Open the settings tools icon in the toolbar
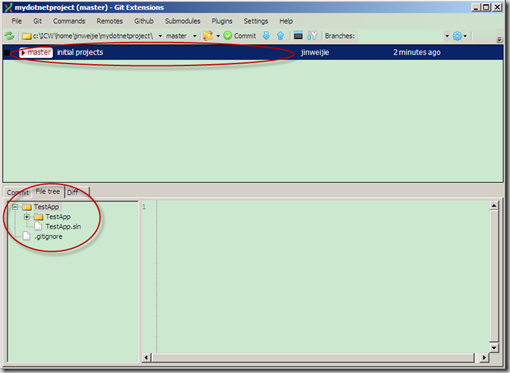The image size is (510, 373). 312,36
